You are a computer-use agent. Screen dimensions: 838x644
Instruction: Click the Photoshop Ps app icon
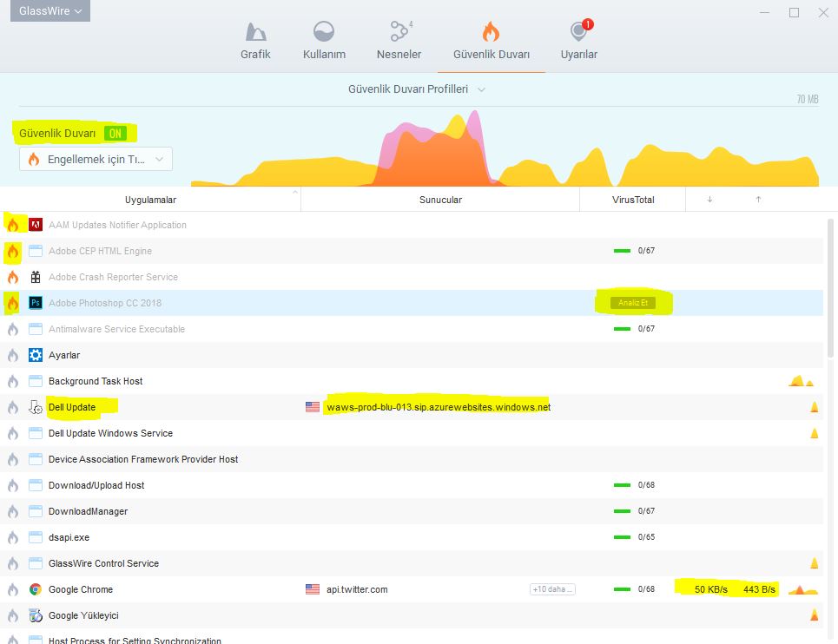[x=36, y=303]
